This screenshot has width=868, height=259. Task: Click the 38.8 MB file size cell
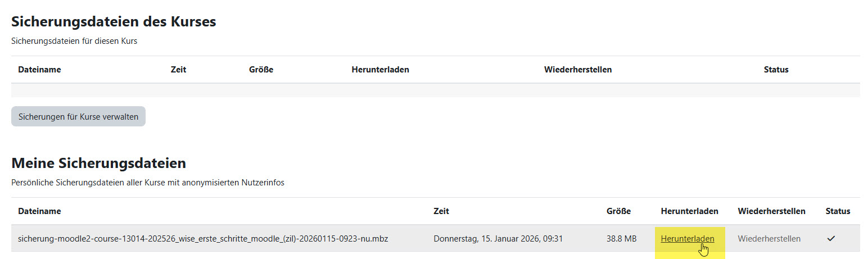(x=621, y=239)
